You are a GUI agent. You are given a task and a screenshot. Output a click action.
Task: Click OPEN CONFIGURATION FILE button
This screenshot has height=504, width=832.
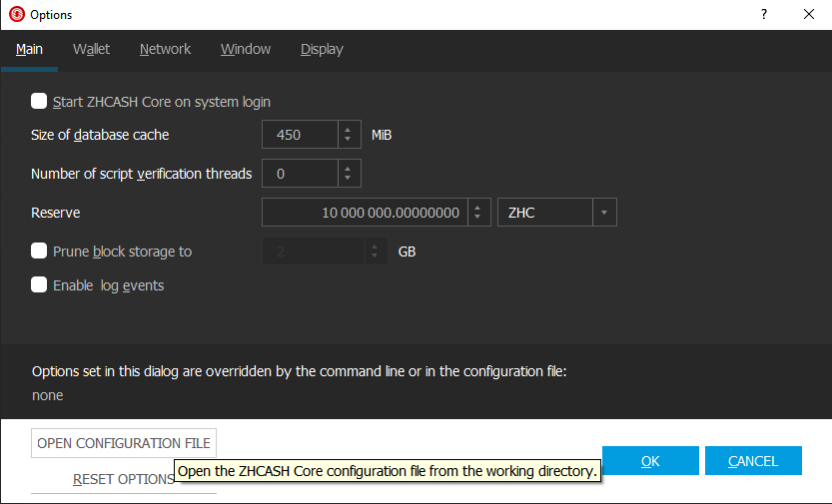tap(124, 443)
